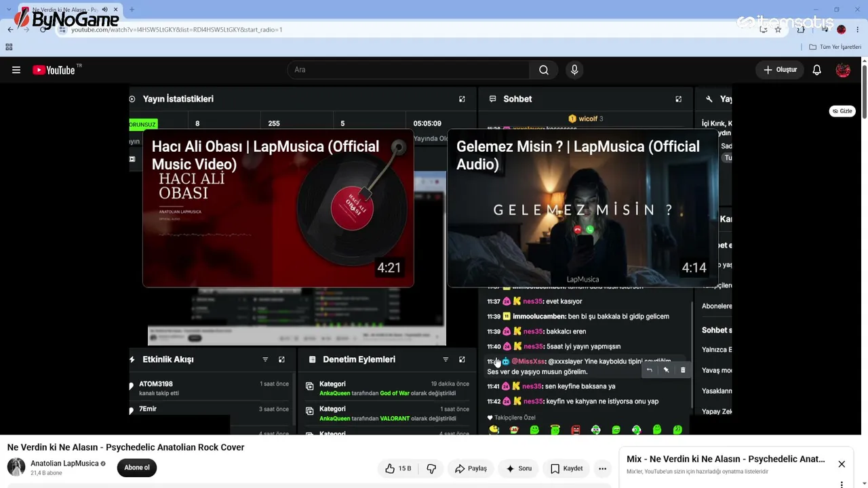
Task: Click the search magnifier button
Action: pos(544,70)
